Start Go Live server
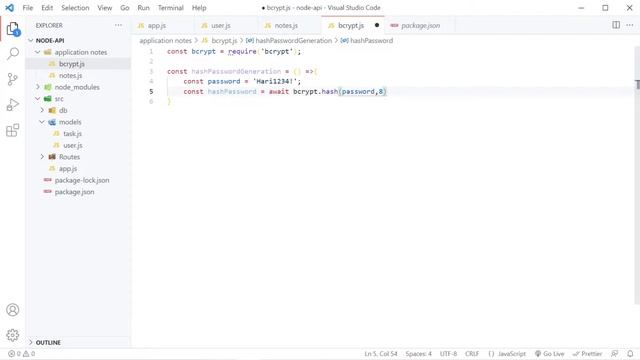This screenshot has height=360, width=640. [x=549, y=354]
